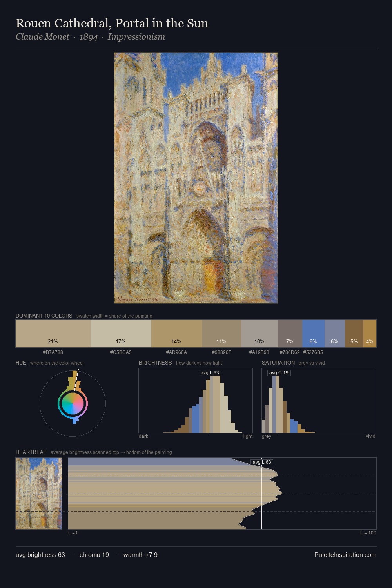
Task: Click the 'dark' axis label
Action: 143,436
